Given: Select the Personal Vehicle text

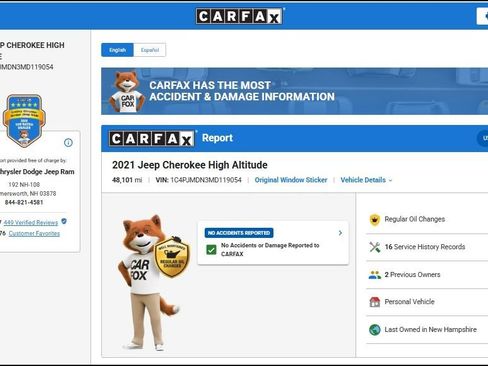Looking at the screenshot, I should [409, 302].
